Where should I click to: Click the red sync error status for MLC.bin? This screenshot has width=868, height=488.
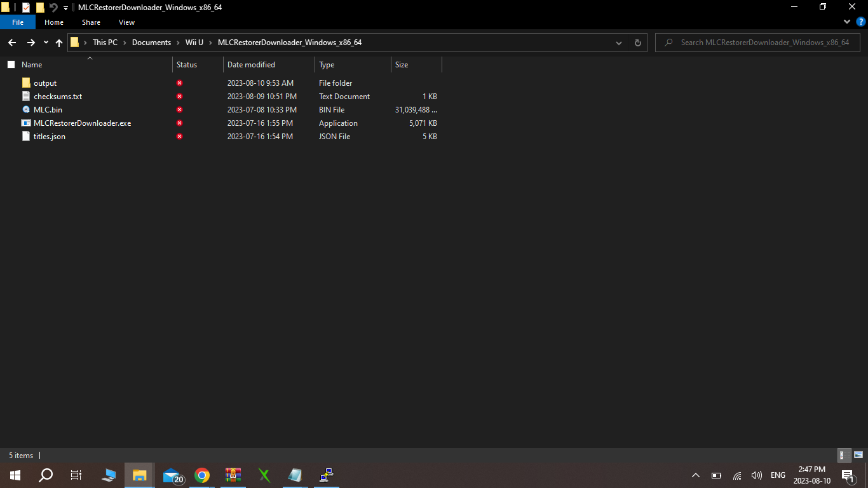click(180, 110)
